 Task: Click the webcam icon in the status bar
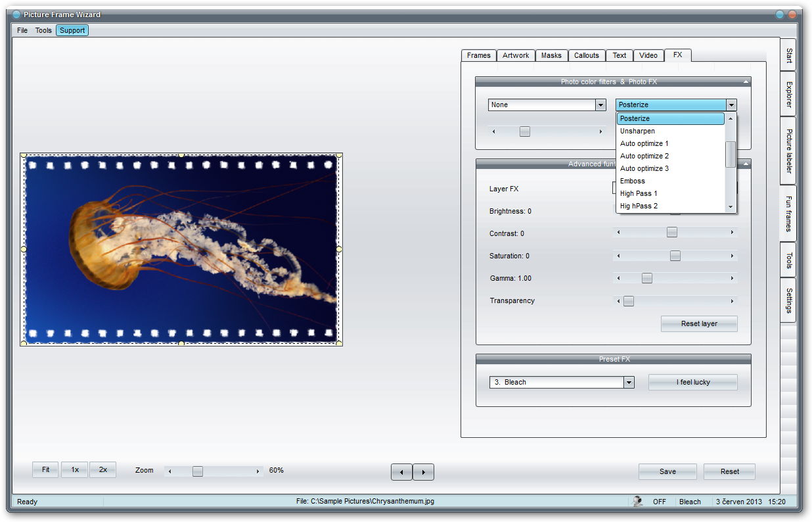tap(637, 501)
